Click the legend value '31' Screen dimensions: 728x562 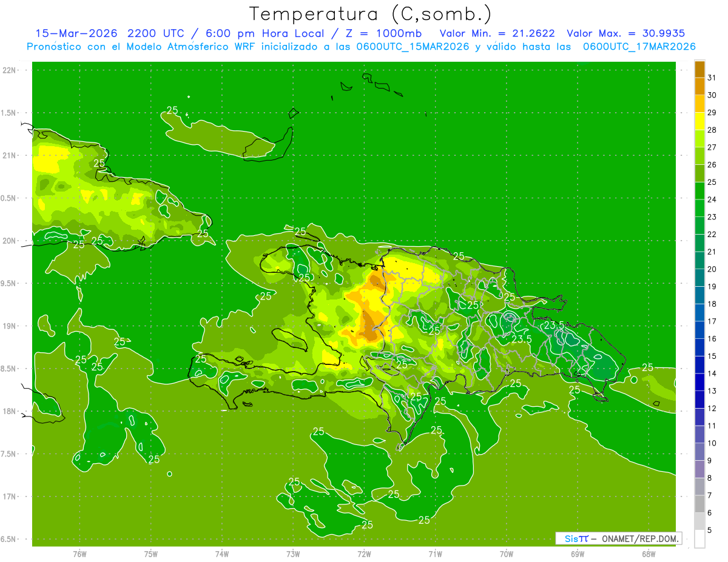[712, 78]
